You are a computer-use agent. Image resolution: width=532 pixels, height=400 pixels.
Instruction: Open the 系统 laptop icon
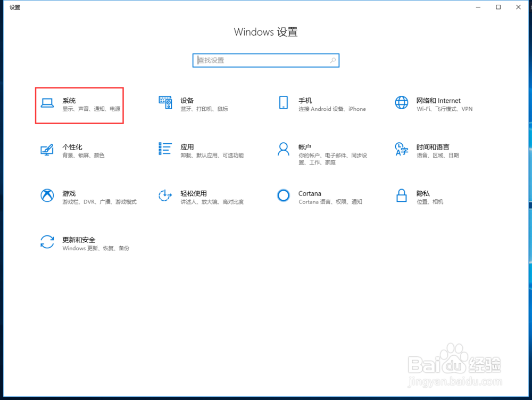[x=47, y=103]
